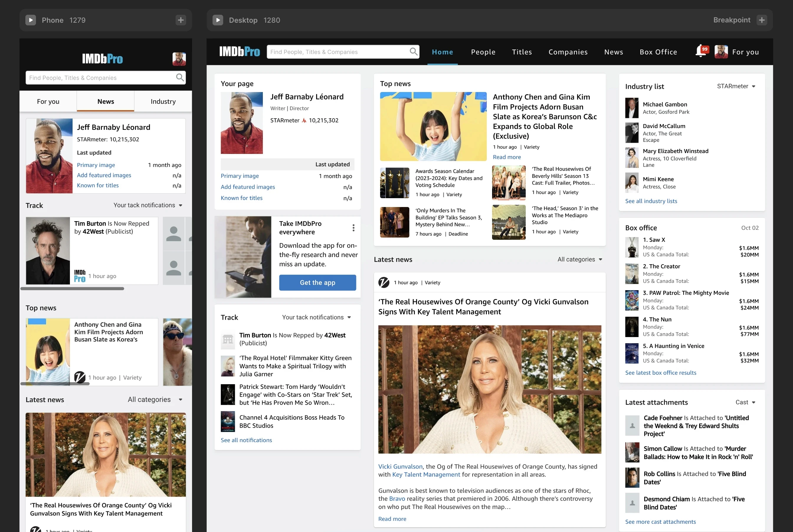The width and height of the screenshot is (793, 532).
Task: Select the 'News' tab in mobile view
Action: tap(106, 101)
